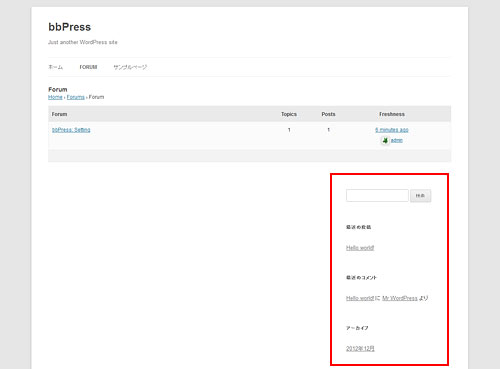
Task: Click the 最近のコメント widget heading
Action: click(x=361, y=277)
